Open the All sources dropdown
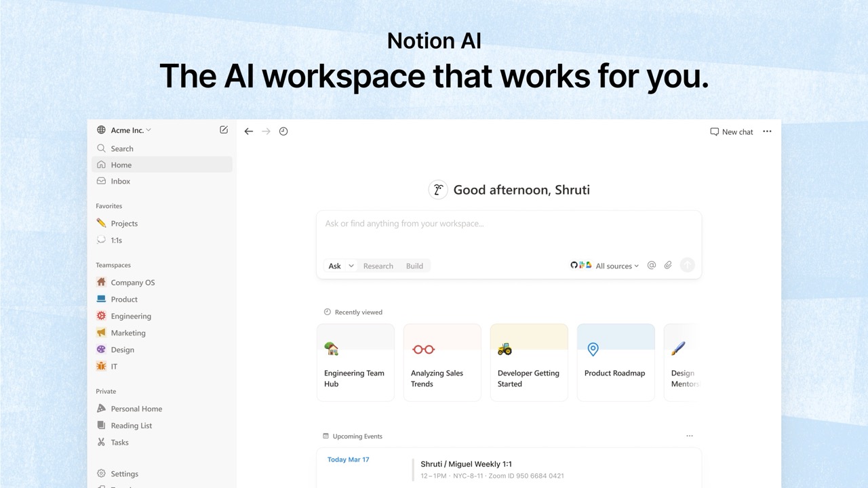 (614, 266)
